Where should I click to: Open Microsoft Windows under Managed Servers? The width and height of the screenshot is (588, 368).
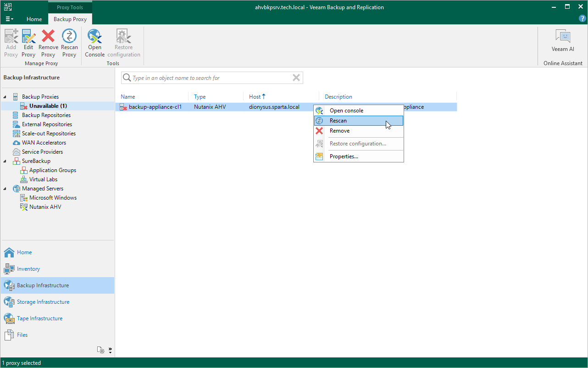53,198
